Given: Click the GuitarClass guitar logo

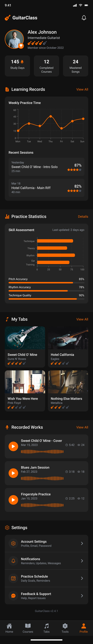Looking at the screenshot, I should (8, 18).
